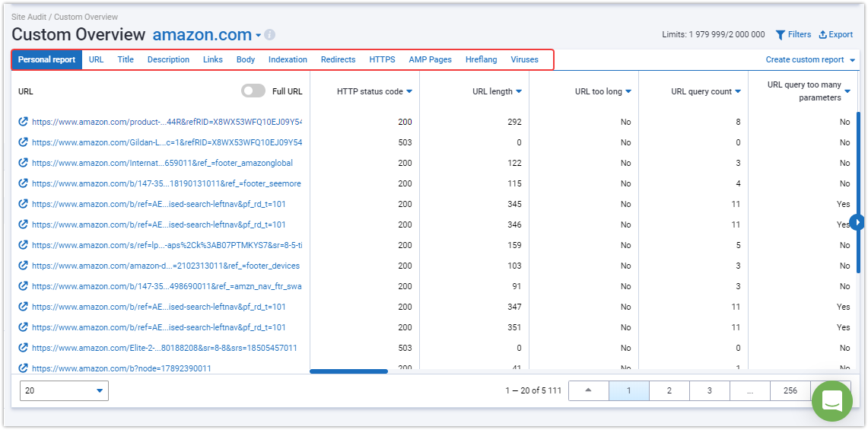Click the Filters link

(800, 34)
